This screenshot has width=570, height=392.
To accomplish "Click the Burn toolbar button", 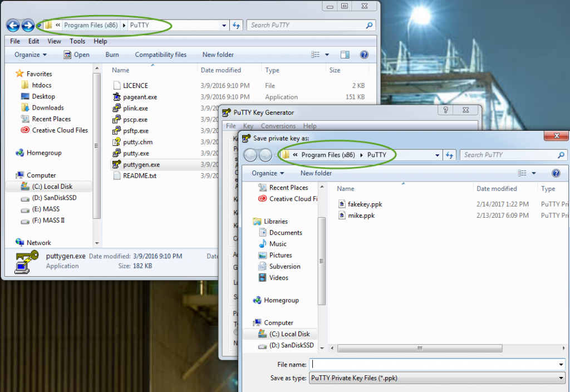I will 112,54.
